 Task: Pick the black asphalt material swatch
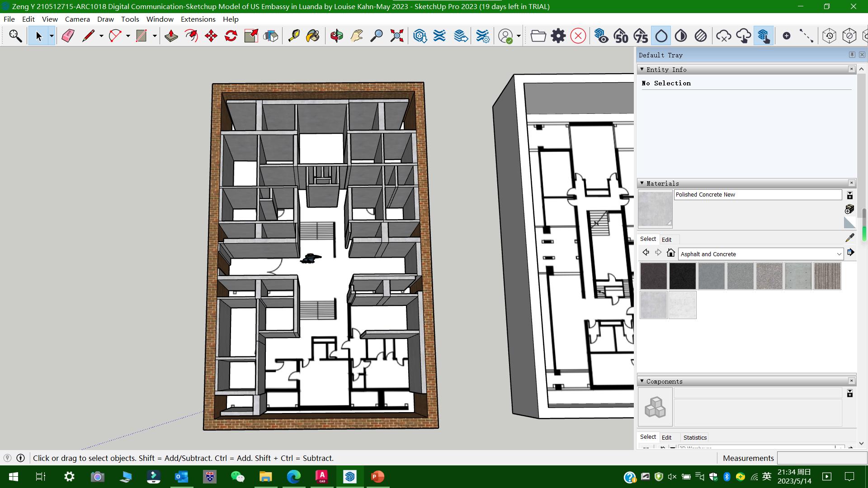tap(682, 276)
